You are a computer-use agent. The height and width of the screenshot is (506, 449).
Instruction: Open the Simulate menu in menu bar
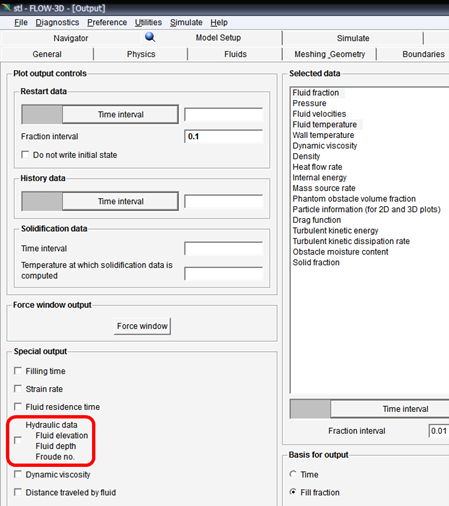click(x=186, y=22)
